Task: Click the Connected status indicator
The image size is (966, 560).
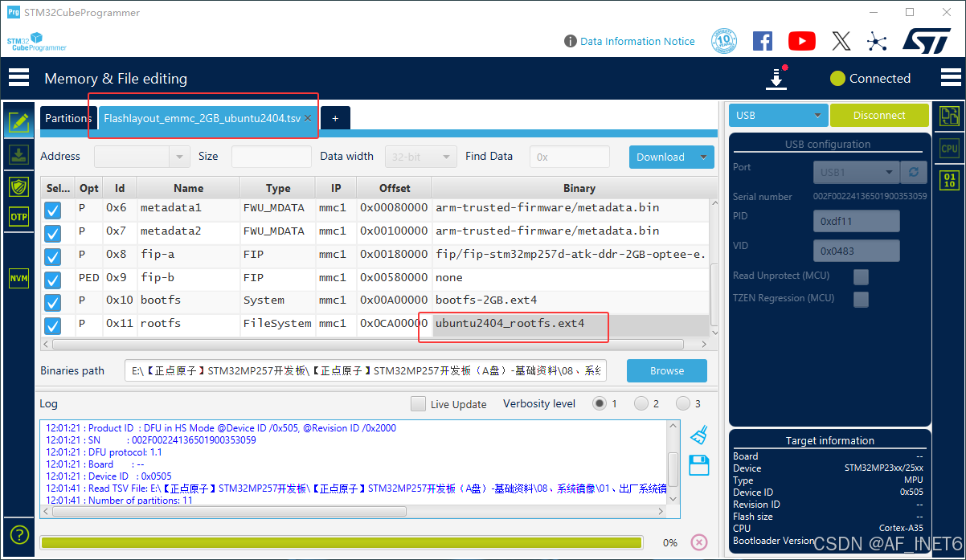Action: pyautogui.click(x=870, y=78)
